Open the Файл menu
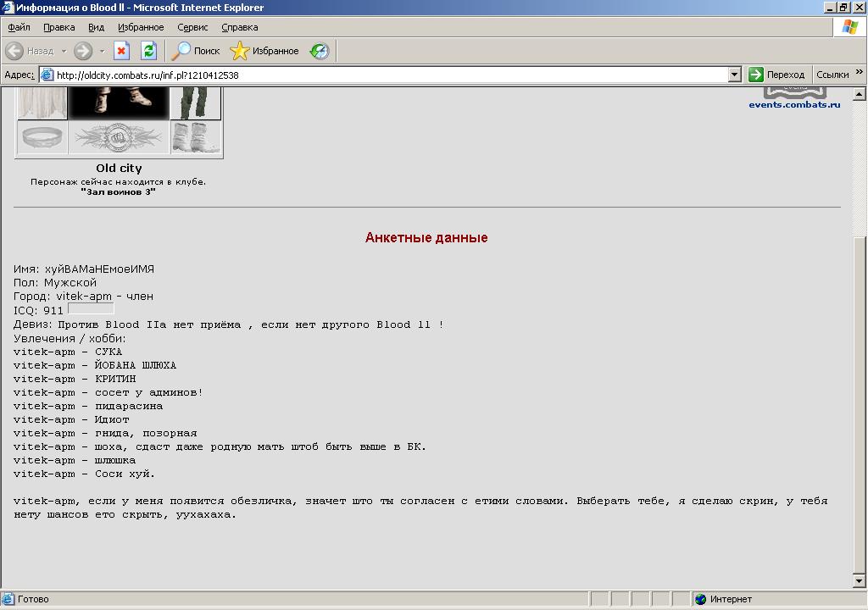 [19, 27]
